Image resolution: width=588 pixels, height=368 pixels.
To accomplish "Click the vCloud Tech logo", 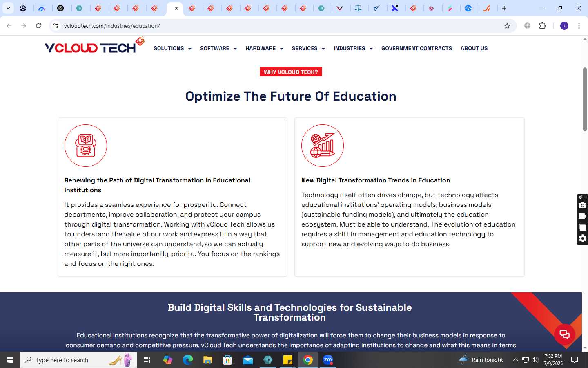I will tap(95, 46).
